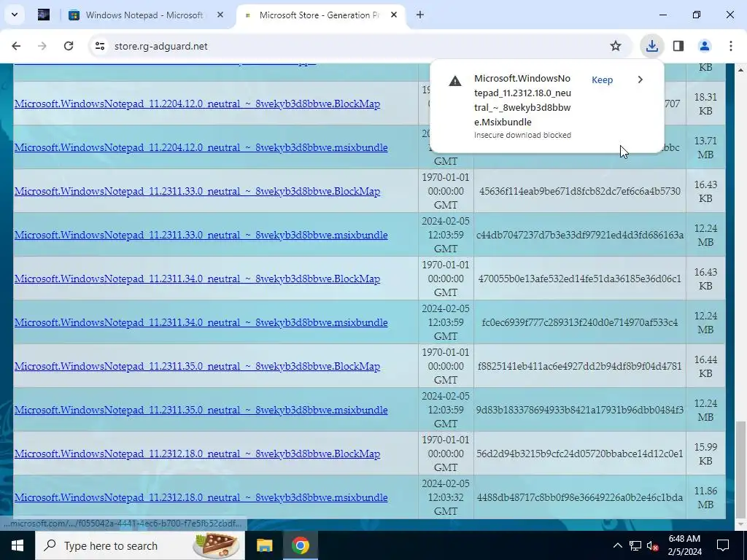
Task: Download Notepad 11.2312.18.0 BlockMap file
Action: 197,454
